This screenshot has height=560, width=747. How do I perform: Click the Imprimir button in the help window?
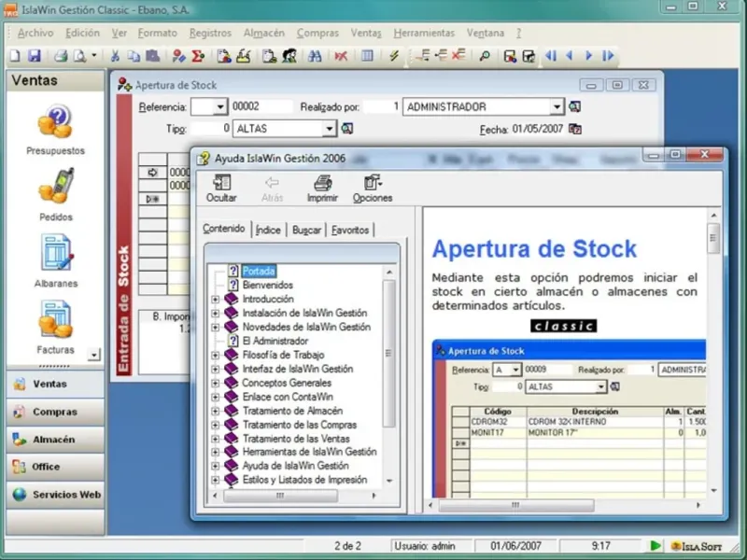point(322,189)
